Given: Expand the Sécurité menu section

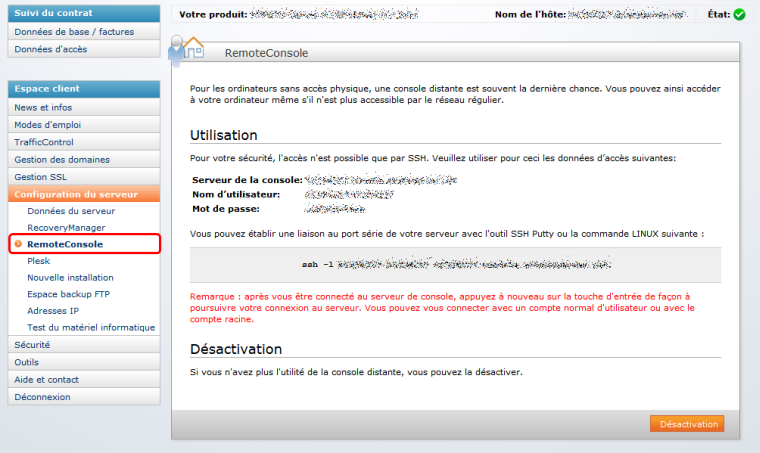Looking at the screenshot, I should pyautogui.click(x=84, y=344).
